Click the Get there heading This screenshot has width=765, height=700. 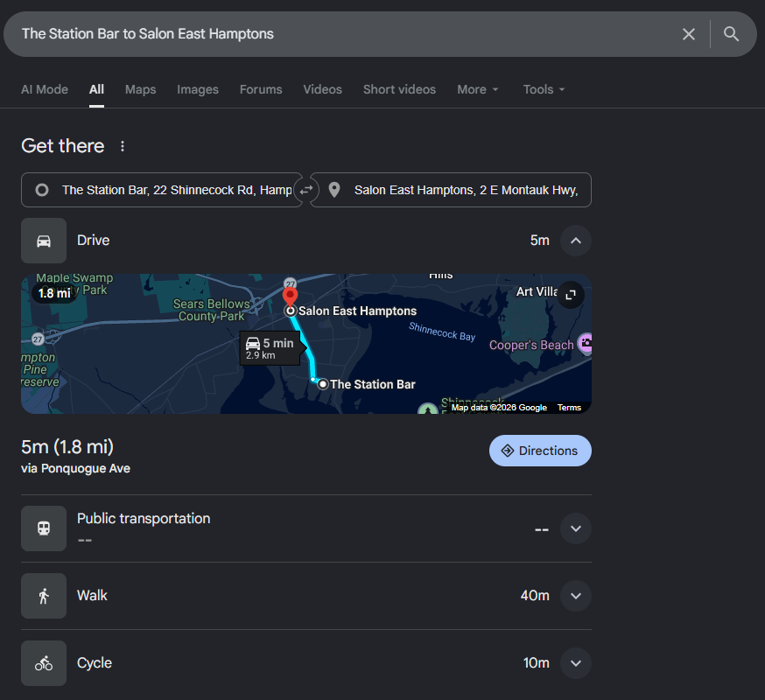click(63, 146)
